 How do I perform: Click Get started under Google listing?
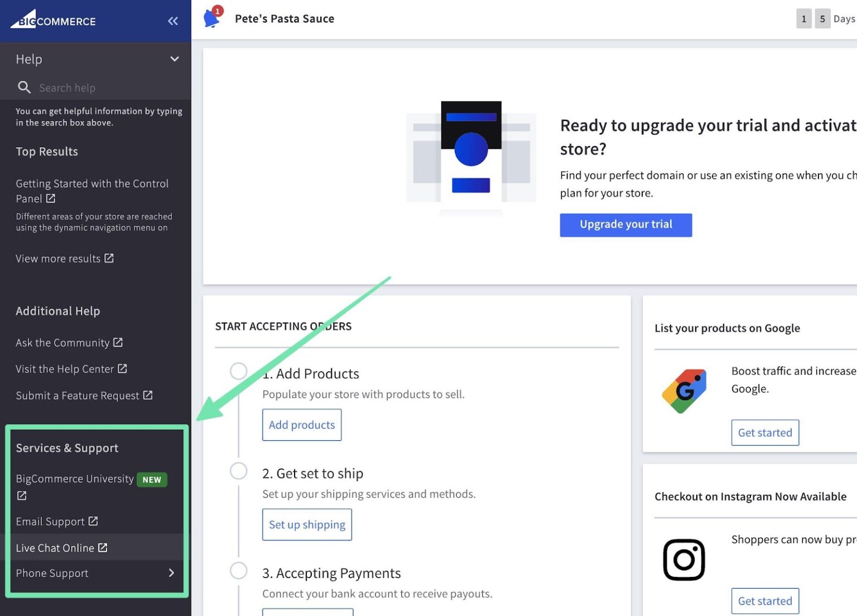[765, 432]
